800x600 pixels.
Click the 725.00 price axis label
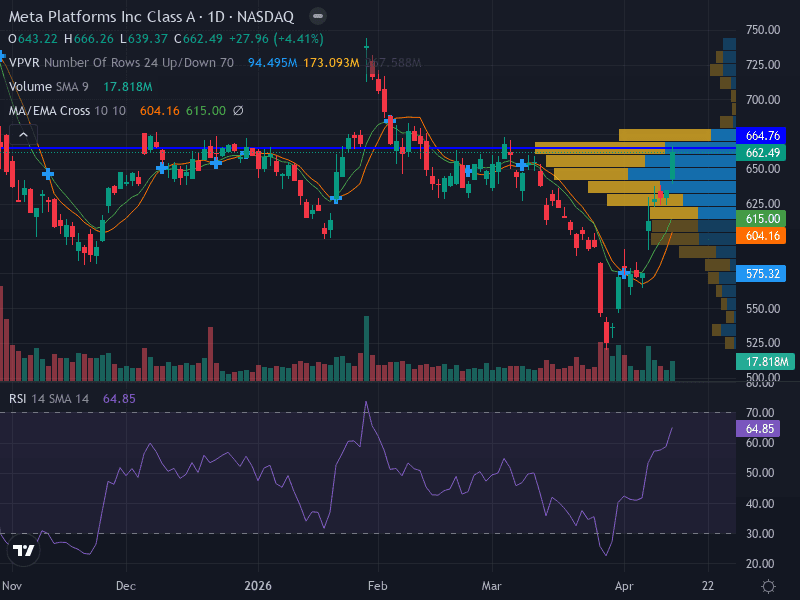pyautogui.click(x=763, y=65)
